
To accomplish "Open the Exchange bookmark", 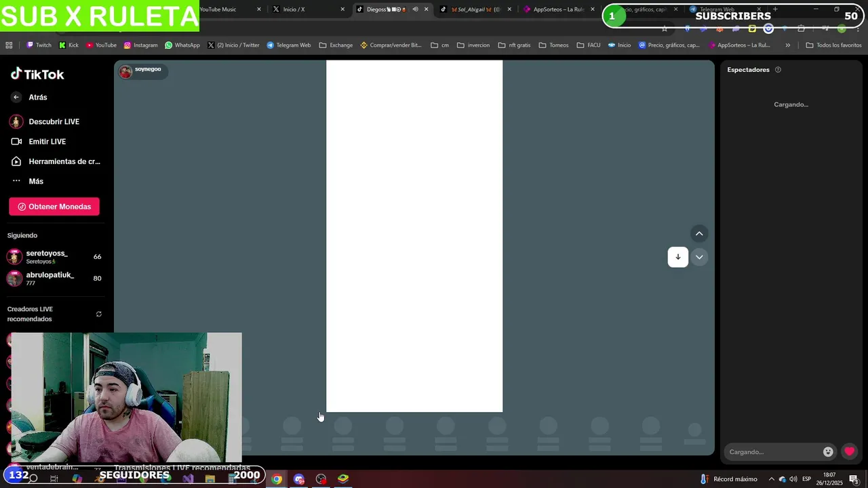I will coord(336,45).
